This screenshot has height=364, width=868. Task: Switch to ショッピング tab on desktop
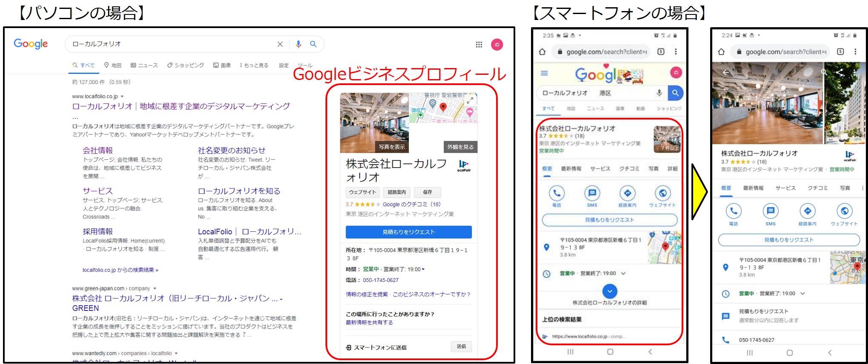[x=186, y=65]
